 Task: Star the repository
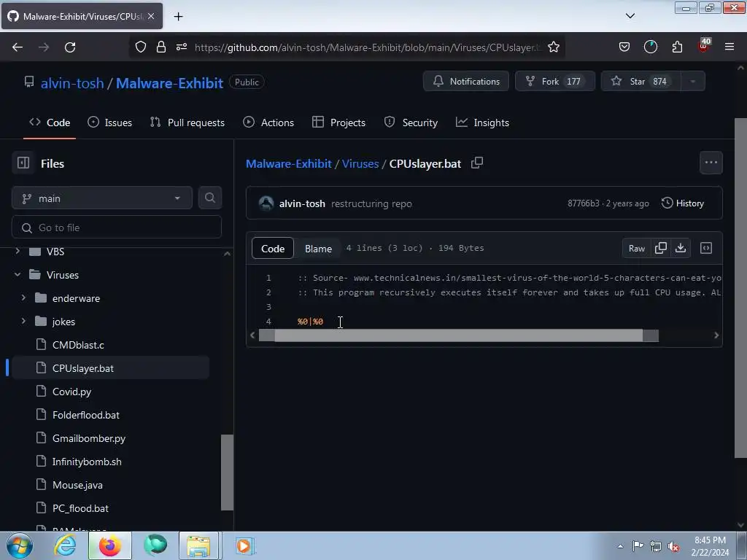(x=641, y=82)
